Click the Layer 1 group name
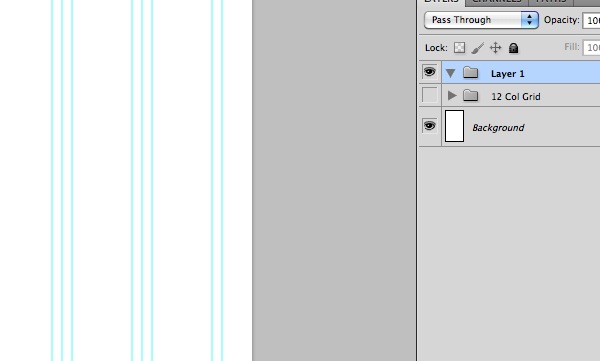Screen dimensions: 600x361 507,74
